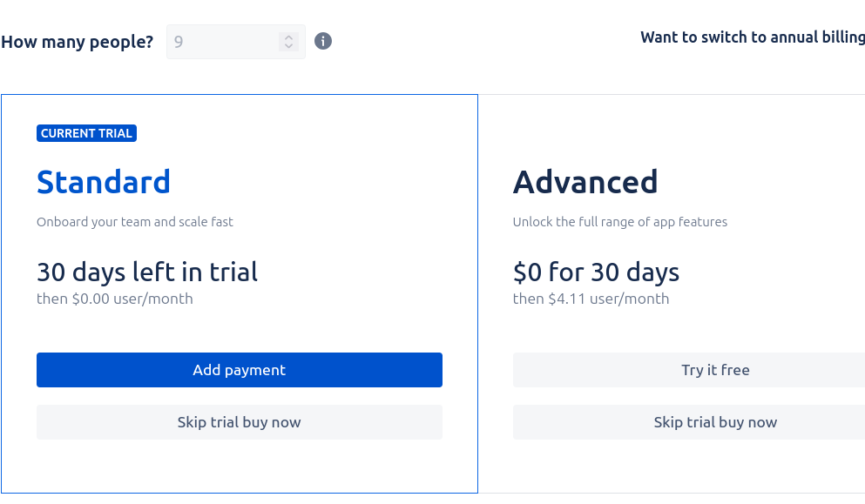Focus the How many people number field
The height and width of the screenshot is (504, 865).
tap(235, 42)
